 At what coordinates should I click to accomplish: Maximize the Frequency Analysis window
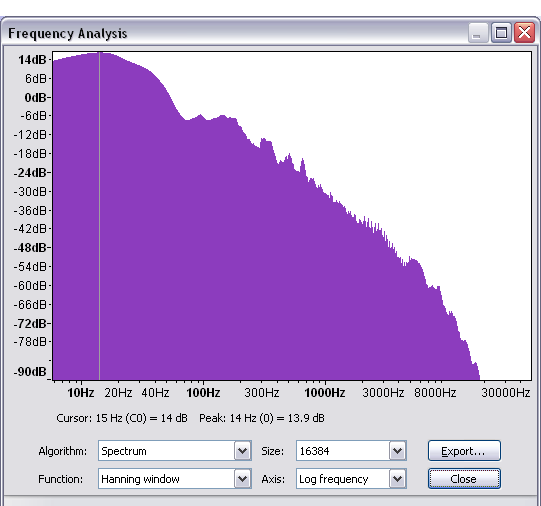501,33
